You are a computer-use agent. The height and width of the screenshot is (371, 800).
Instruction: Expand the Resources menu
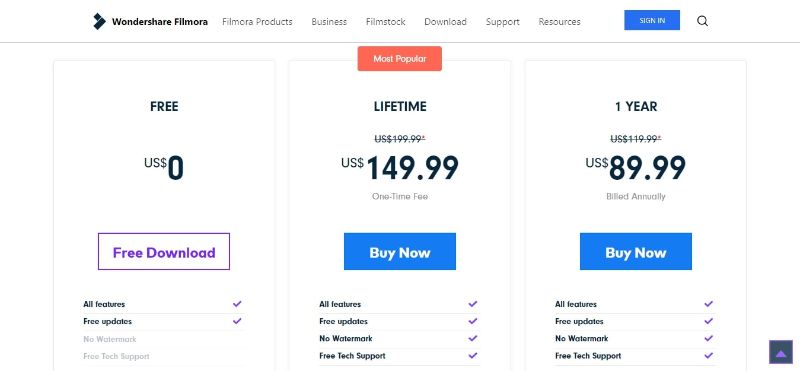[559, 21]
